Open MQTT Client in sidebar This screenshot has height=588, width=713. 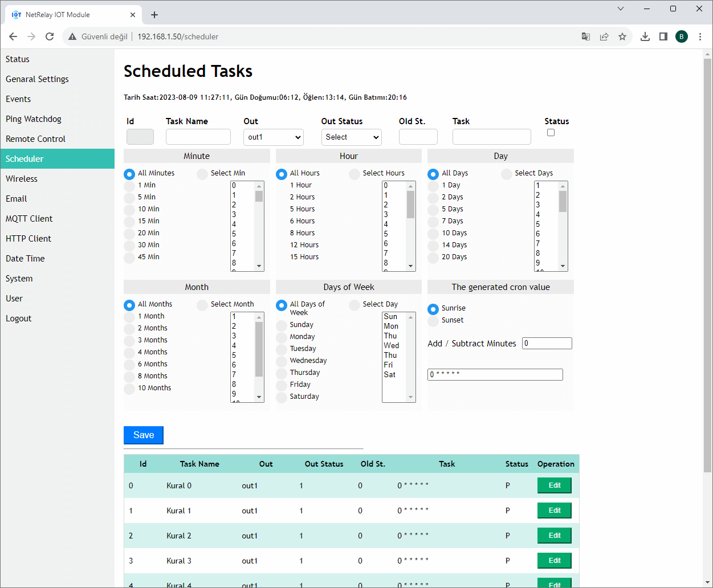pyautogui.click(x=29, y=219)
